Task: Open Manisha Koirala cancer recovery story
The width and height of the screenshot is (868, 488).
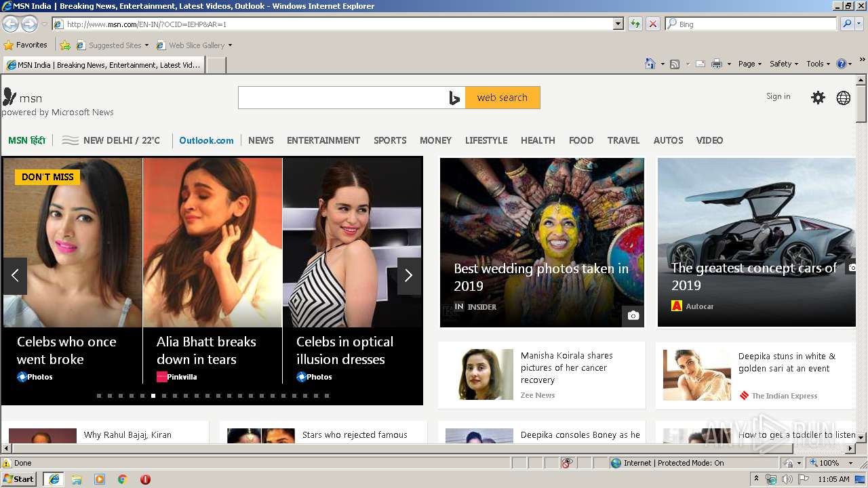Action: (566, 367)
